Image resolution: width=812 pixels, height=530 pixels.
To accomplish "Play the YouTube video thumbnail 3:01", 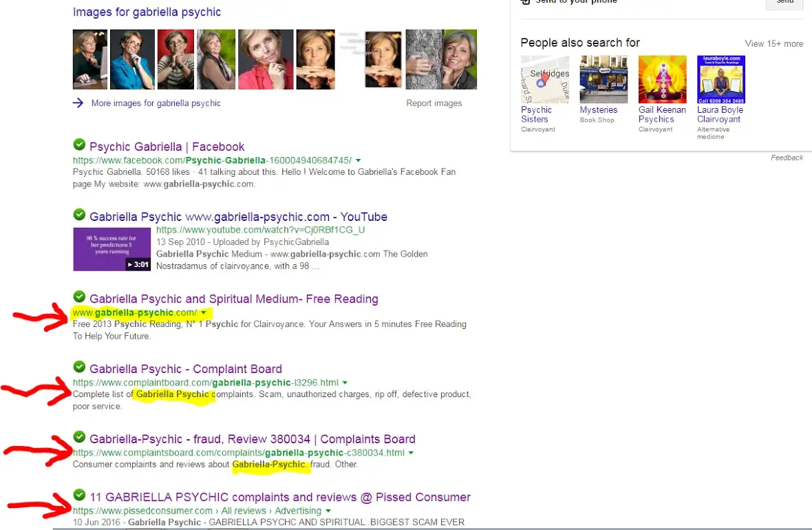I will [111, 249].
